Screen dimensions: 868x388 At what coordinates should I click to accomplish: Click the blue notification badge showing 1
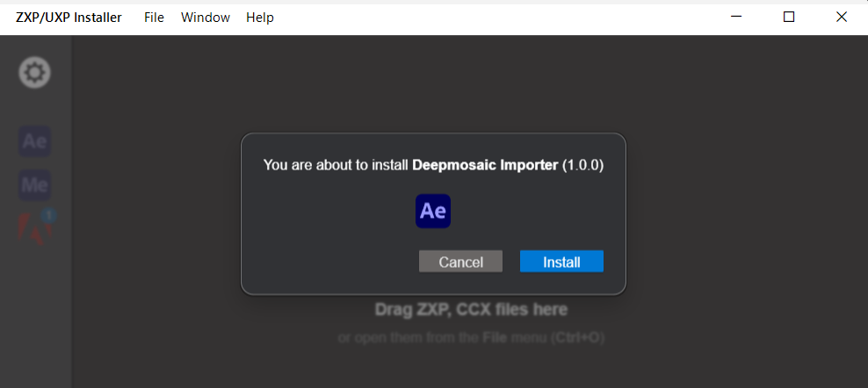coord(49,214)
